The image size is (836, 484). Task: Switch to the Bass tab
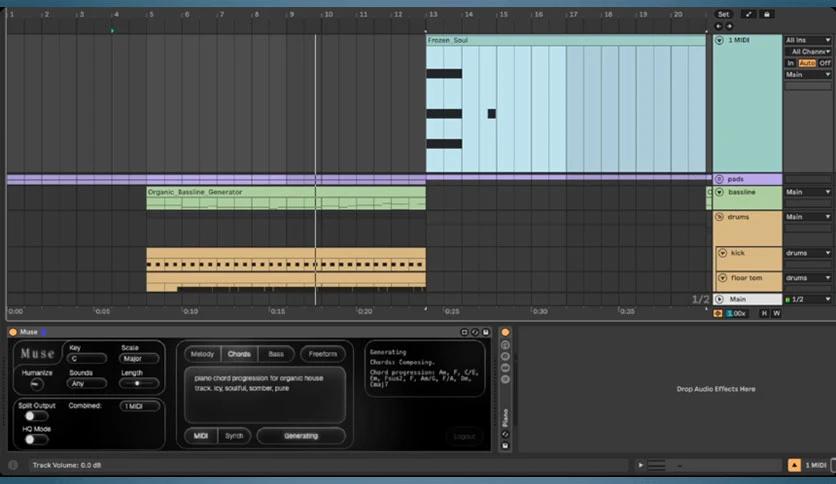276,354
